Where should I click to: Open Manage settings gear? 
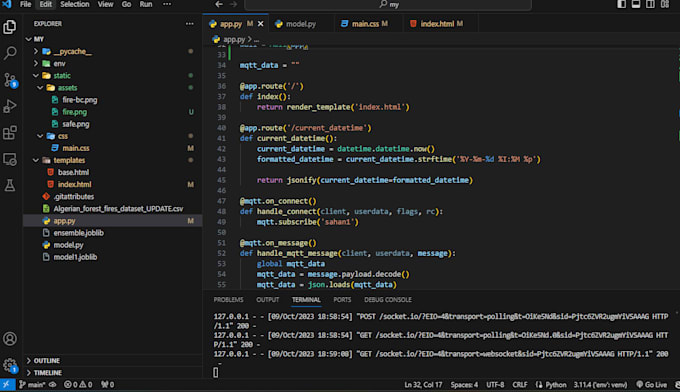[10, 365]
